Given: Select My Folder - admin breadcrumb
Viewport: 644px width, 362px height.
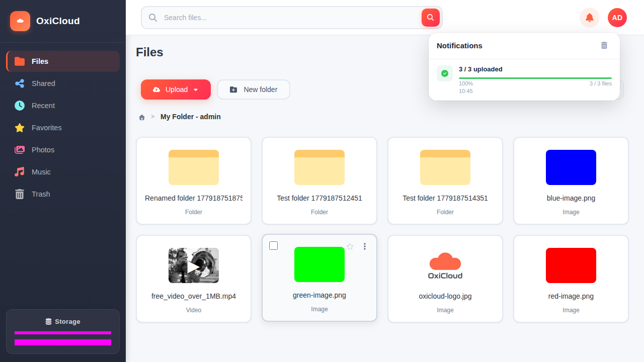Looking at the screenshot, I should 191,117.
